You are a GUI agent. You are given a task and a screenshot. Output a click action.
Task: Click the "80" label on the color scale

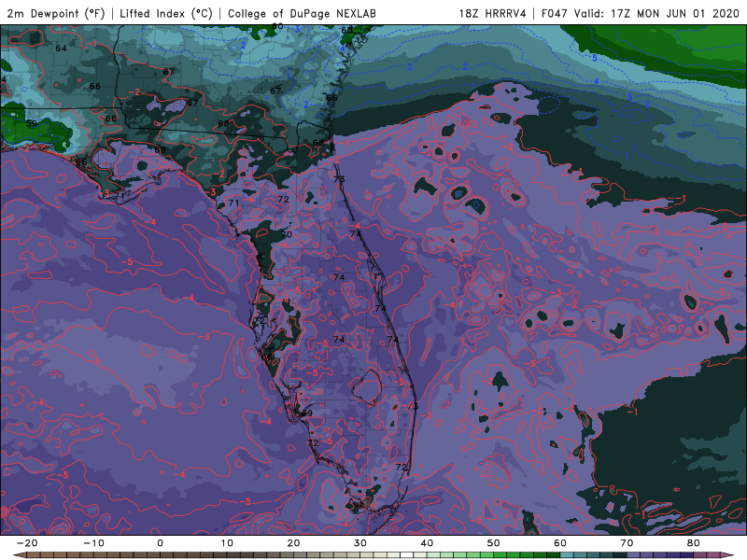click(x=694, y=543)
